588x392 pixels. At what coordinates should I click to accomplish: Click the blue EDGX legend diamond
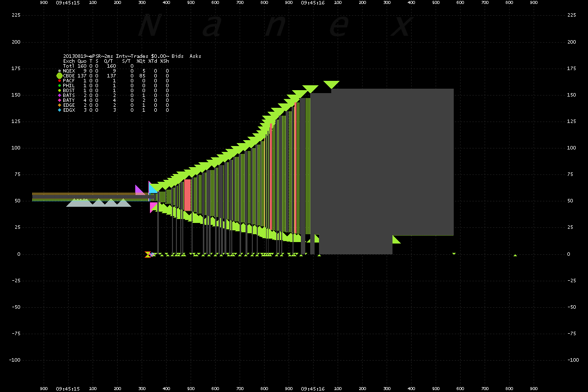[59, 110]
